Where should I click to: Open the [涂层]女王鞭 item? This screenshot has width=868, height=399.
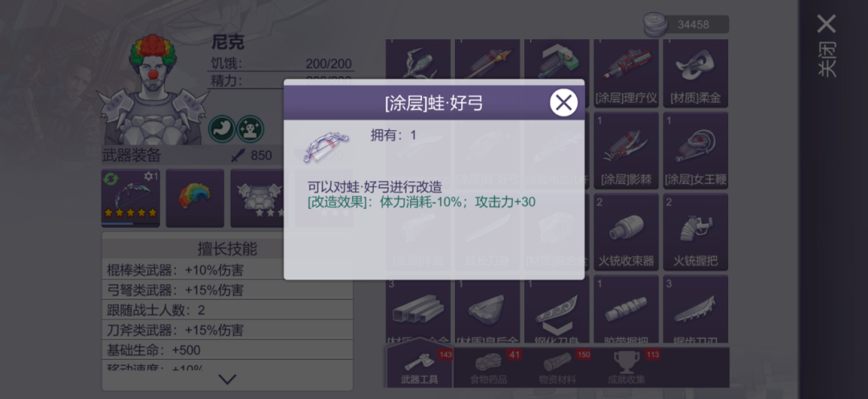[695, 150]
